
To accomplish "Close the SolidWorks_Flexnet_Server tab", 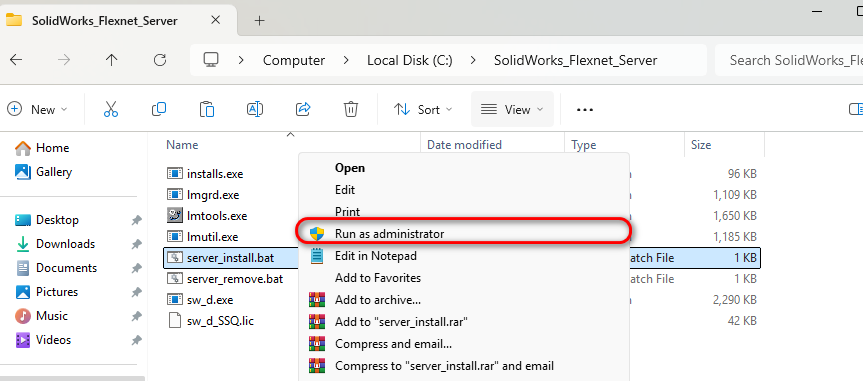I will pos(215,20).
